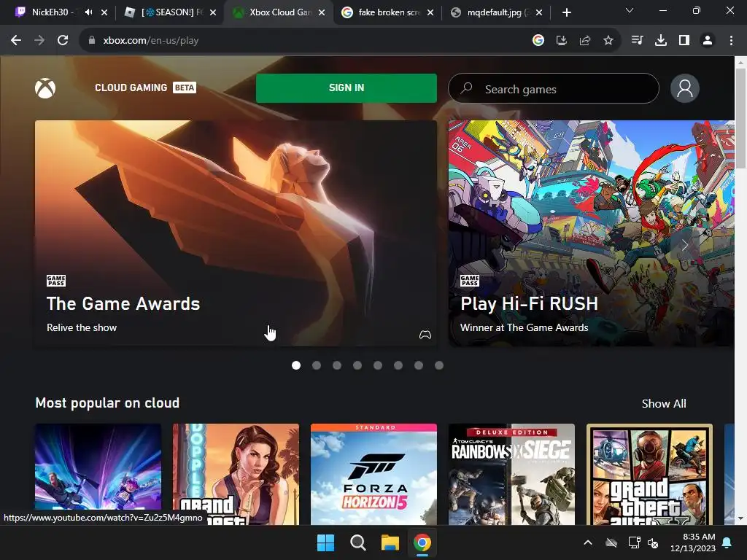Open File Explorer from taskbar
This screenshot has width=747, height=560.
coord(390,542)
